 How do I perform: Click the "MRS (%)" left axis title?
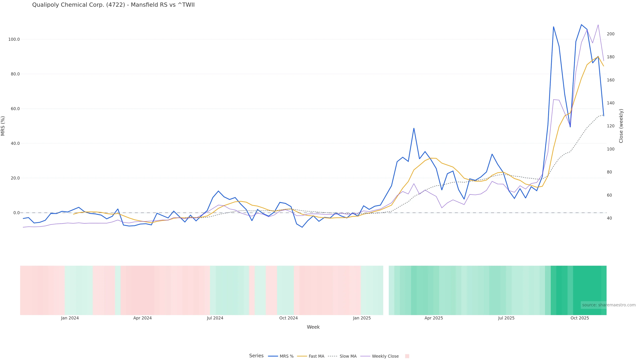[x=3, y=126]
